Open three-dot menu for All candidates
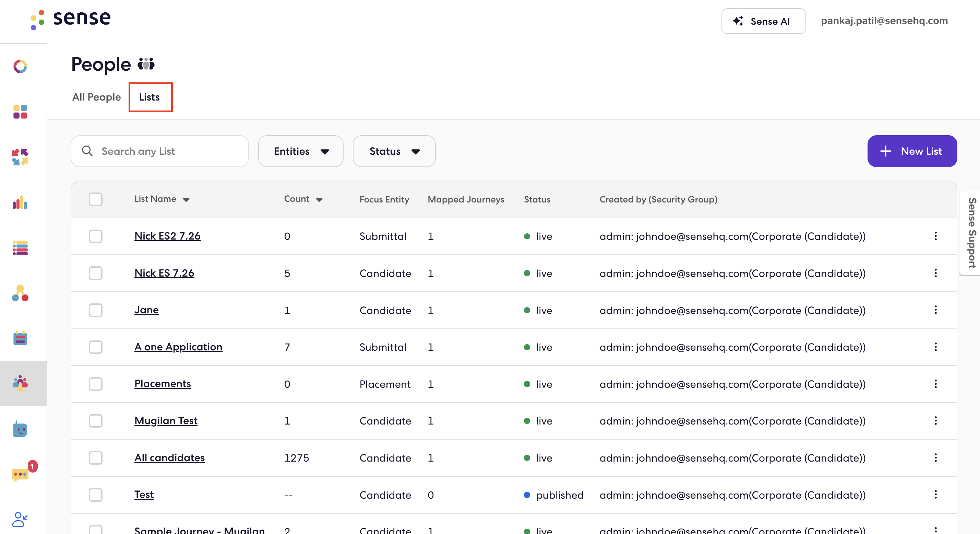Viewport: 980px width, 534px height. [935, 458]
